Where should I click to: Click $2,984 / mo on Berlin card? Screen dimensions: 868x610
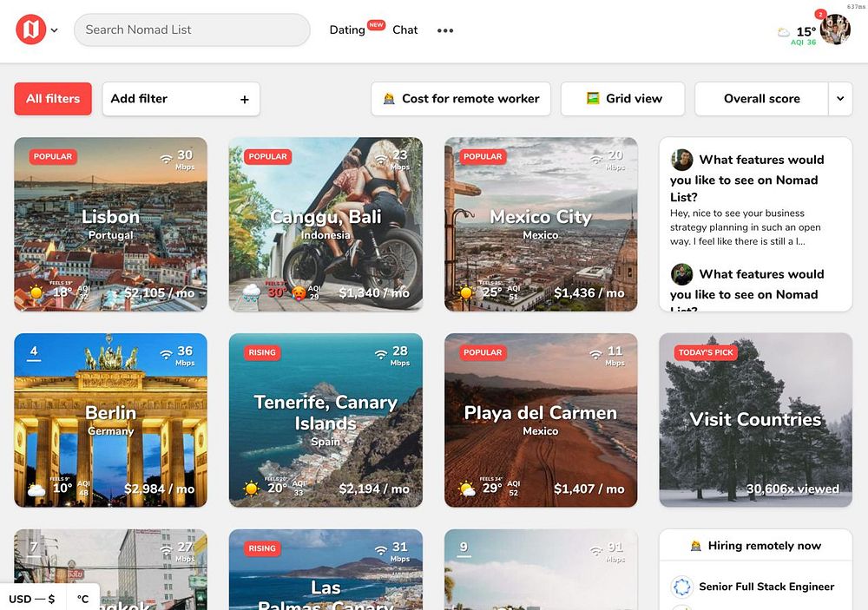coord(159,489)
